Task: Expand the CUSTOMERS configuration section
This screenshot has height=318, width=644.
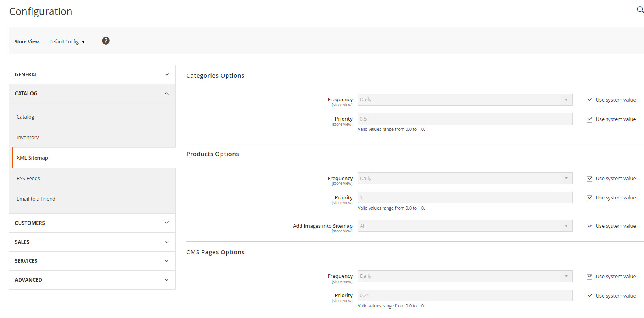Action: 92,223
